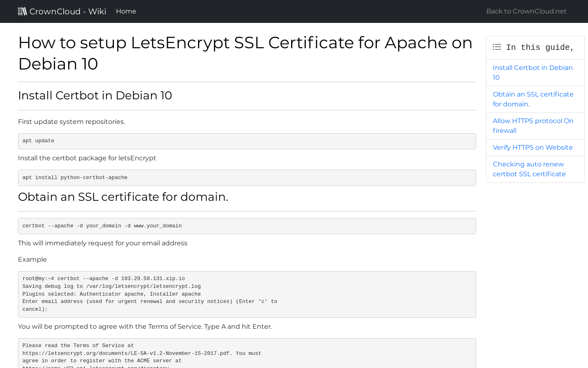588x368 pixels.
Task: Click the CrownCloud books logo icon
Action: (x=22, y=11)
